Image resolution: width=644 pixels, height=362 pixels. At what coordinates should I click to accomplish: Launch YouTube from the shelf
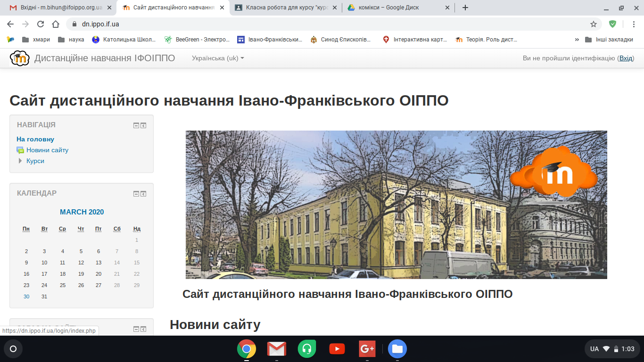(337, 349)
